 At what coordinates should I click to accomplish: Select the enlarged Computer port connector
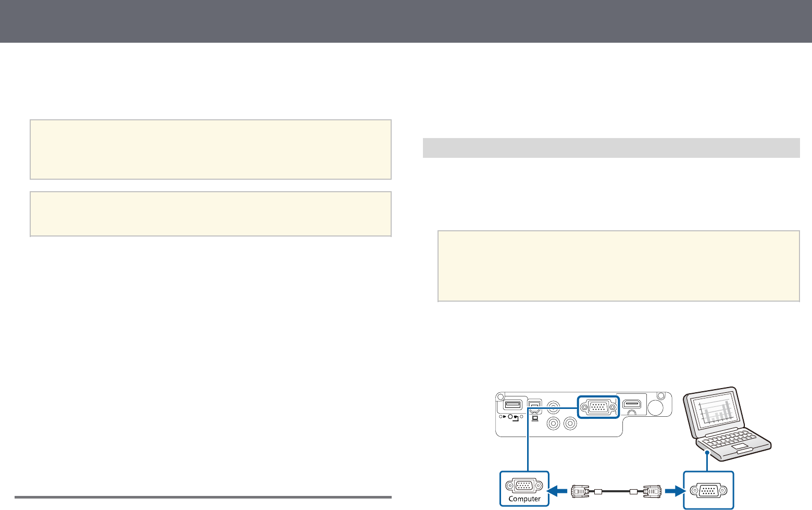pyautogui.click(x=524, y=484)
